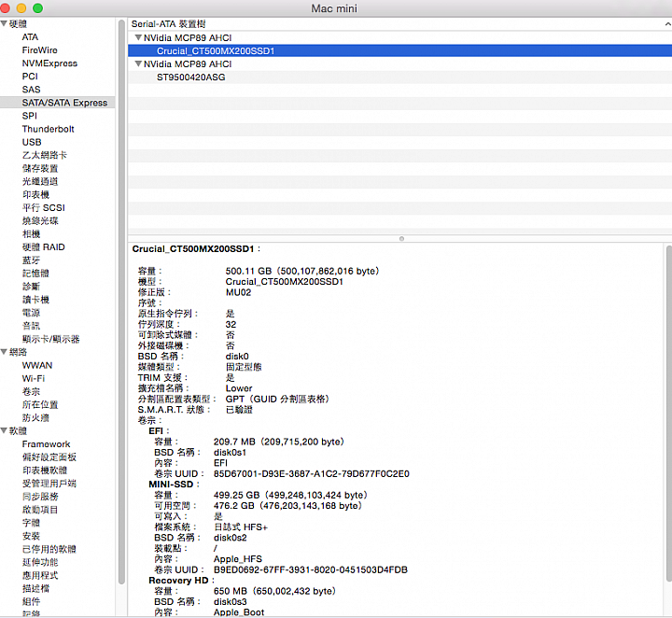Select 乙太網路卡 in the sidebar
Image resolution: width=672 pixels, height=618 pixels.
pos(45,155)
